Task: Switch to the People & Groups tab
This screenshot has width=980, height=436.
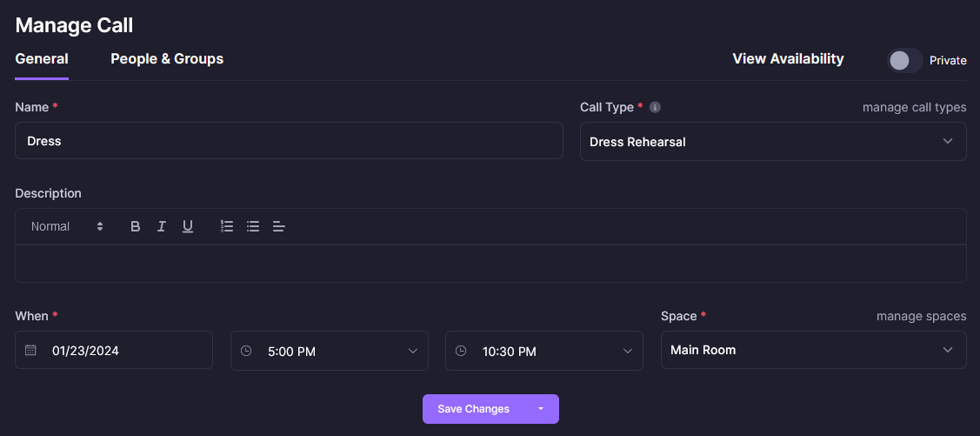Action: [x=167, y=59]
